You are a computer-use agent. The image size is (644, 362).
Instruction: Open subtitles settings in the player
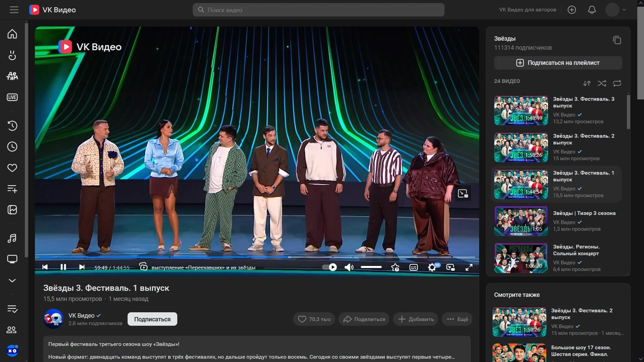click(414, 267)
